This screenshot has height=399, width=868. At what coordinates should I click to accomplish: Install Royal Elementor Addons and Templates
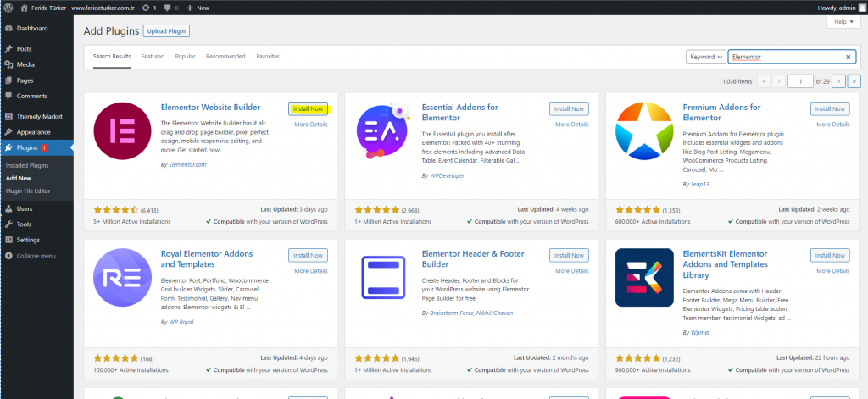click(308, 255)
